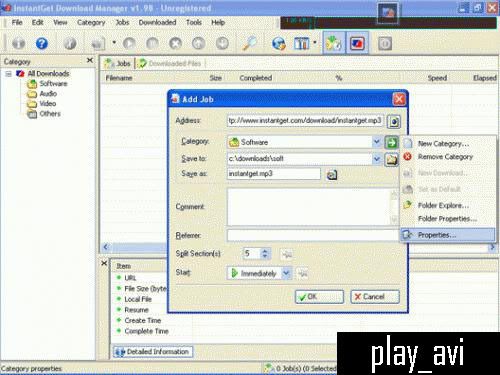Viewport: 500px width, 375px height.
Task: Click the blue Help question mark toolbar icon
Action: pos(42,43)
